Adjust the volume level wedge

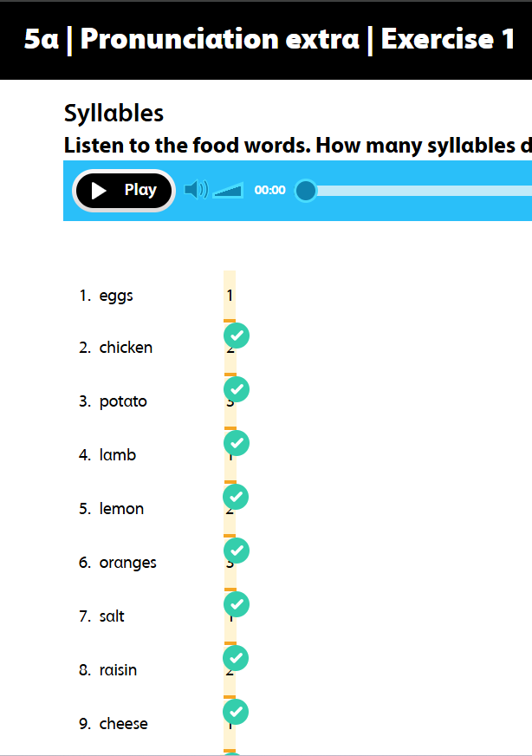tap(229, 191)
